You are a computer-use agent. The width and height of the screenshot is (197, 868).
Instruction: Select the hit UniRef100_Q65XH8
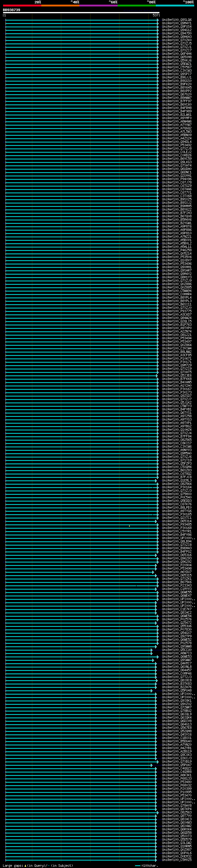click(176, 57)
